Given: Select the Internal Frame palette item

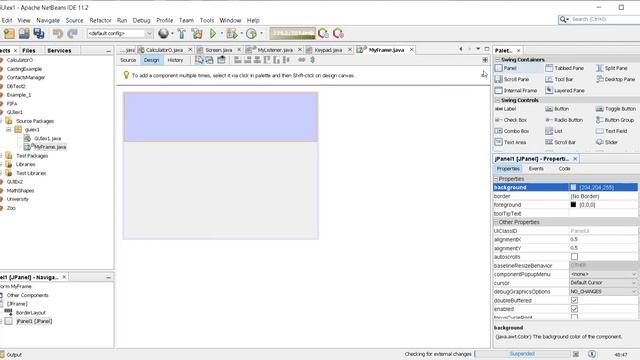Looking at the screenshot, I should (x=516, y=90).
